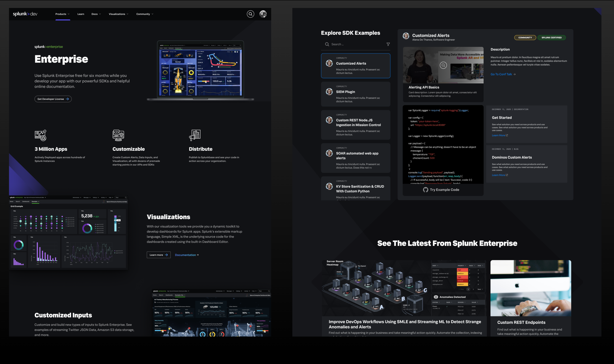Click the Dominos Custom Alerts heading
This screenshot has height=364, width=614.
tap(512, 157)
